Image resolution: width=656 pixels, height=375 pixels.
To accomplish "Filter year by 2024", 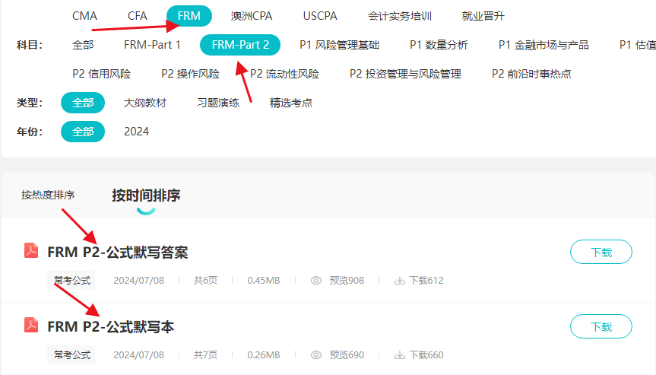I will click(x=136, y=131).
